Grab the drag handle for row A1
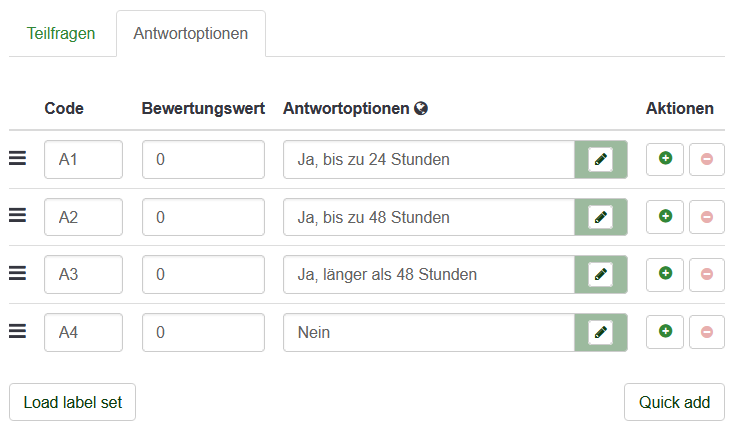Viewport: 745px width, 426px height. click(x=18, y=158)
